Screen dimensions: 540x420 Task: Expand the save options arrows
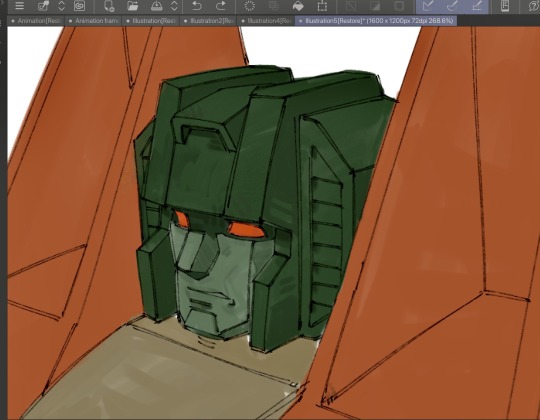[174, 6]
